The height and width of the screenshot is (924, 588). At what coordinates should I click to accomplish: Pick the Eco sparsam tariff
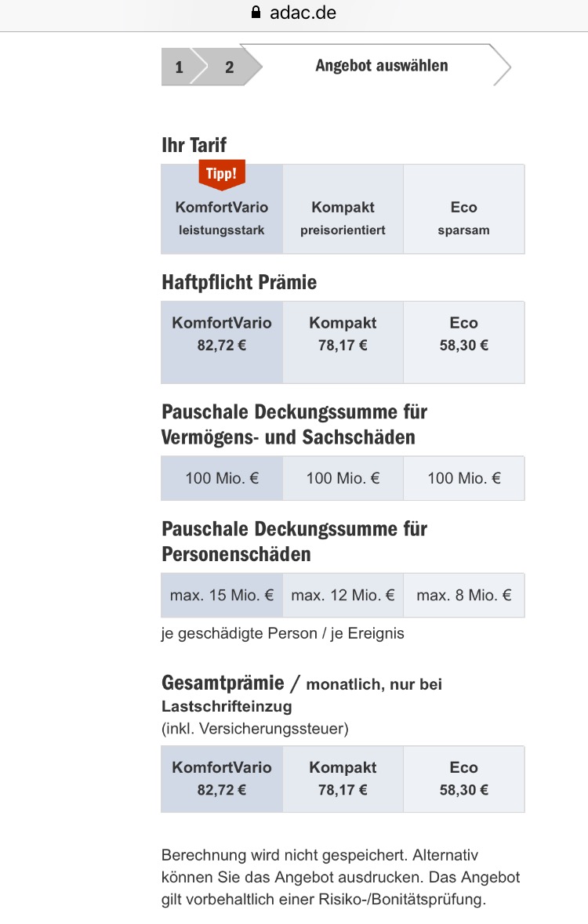tap(463, 218)
